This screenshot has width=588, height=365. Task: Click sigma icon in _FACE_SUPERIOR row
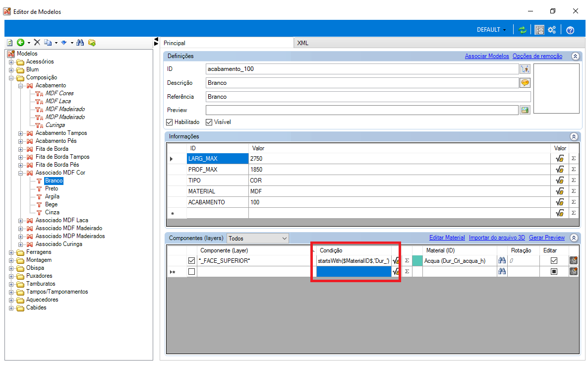pos(407,261)
